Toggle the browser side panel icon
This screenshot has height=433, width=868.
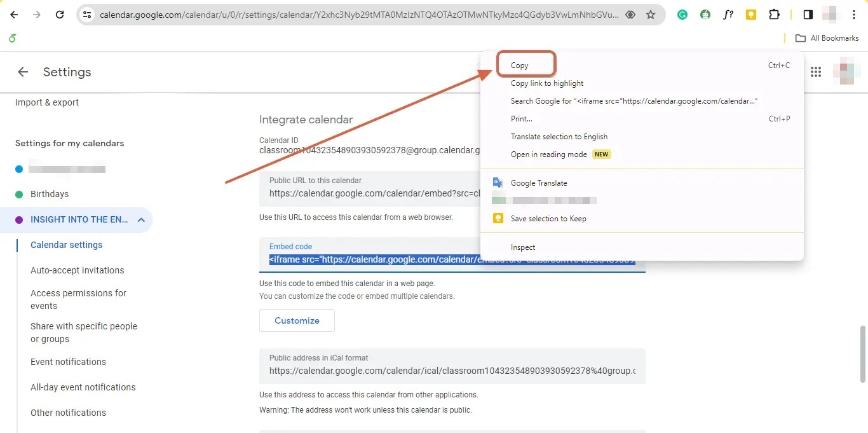click(x=808, y=15)
